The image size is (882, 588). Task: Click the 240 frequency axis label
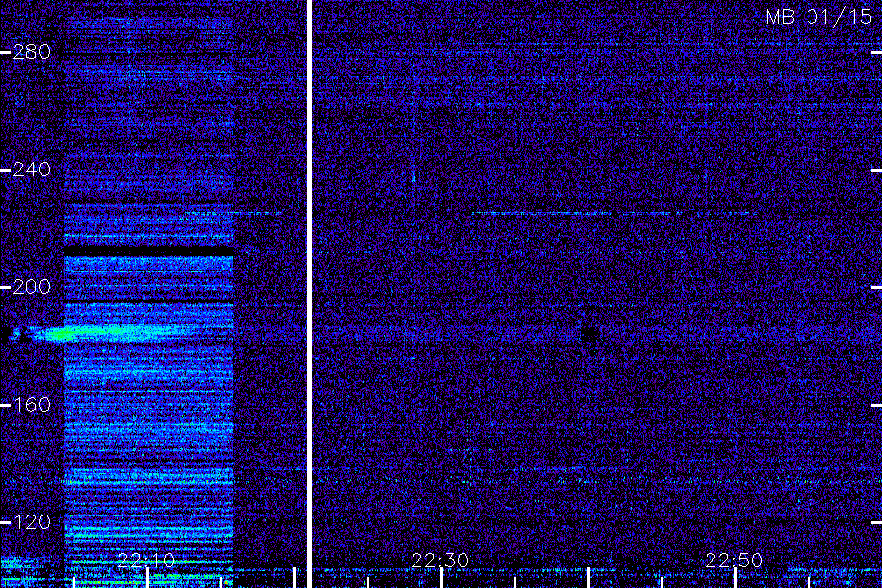pos(31,170)
